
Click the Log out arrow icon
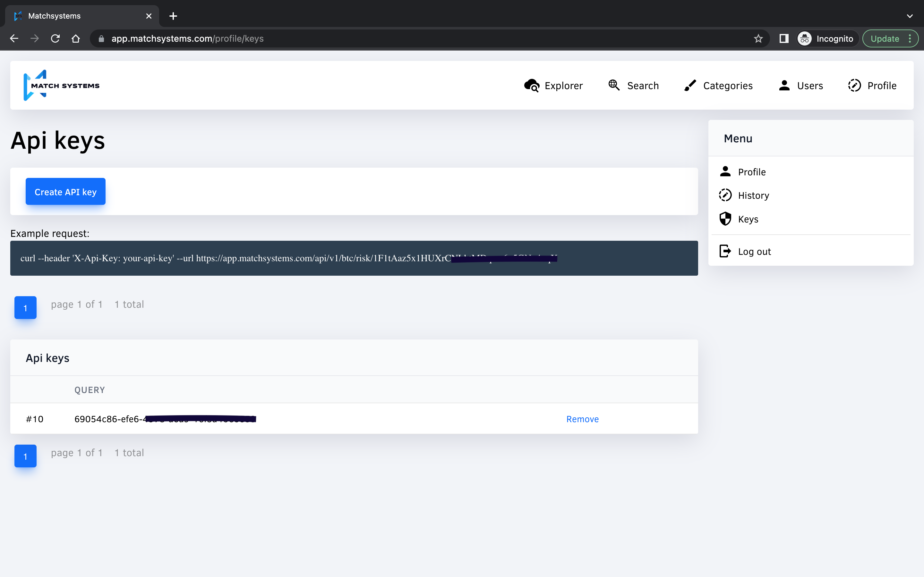tap(725, 251)
